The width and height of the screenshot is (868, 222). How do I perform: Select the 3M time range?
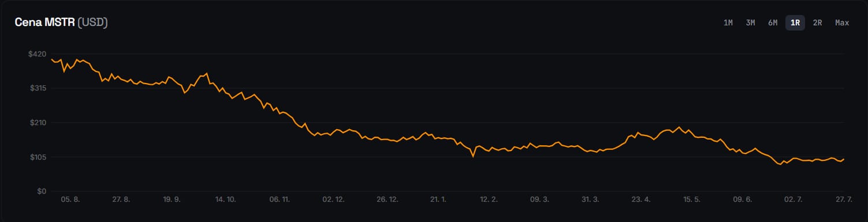point(750,22)
